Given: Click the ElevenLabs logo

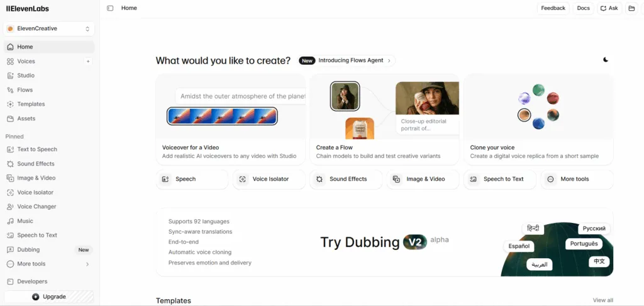Looking at the screenshot, I should (x=28, y=9).
